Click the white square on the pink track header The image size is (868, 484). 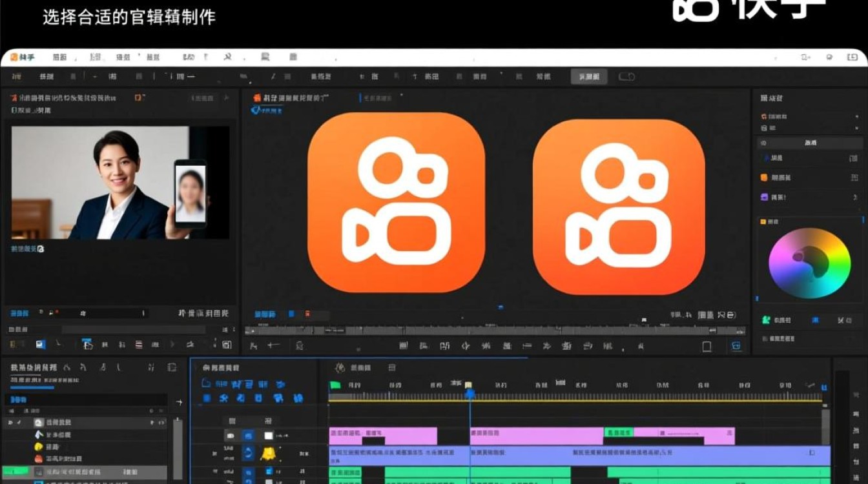click(x=269, y=436)
